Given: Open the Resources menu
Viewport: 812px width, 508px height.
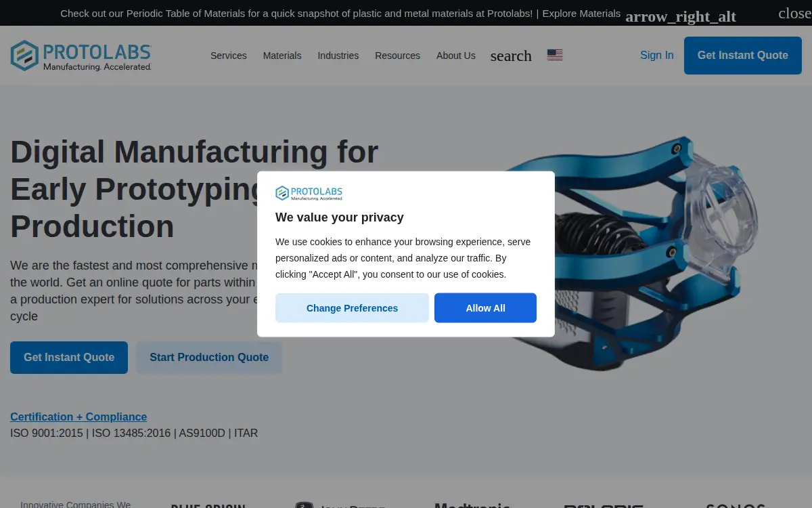Looking at the screenshot, I should [398, 56].
